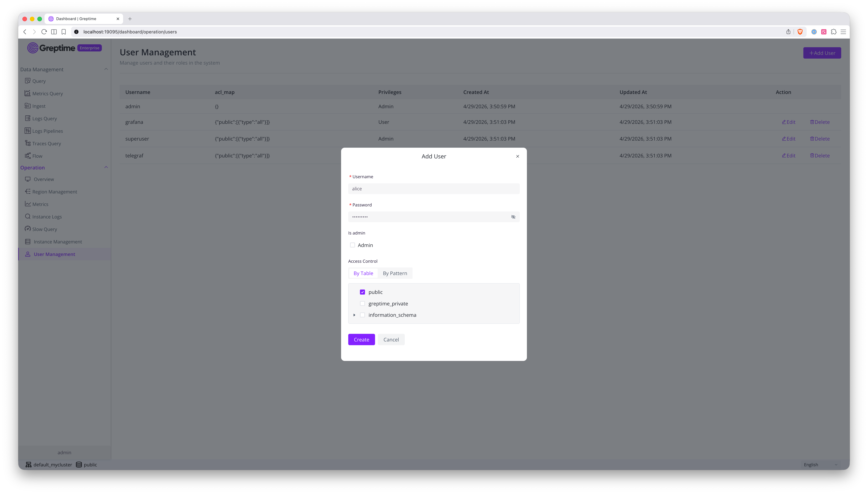
Task: Click the Privileges column header
Action: (x=390, y=92)
